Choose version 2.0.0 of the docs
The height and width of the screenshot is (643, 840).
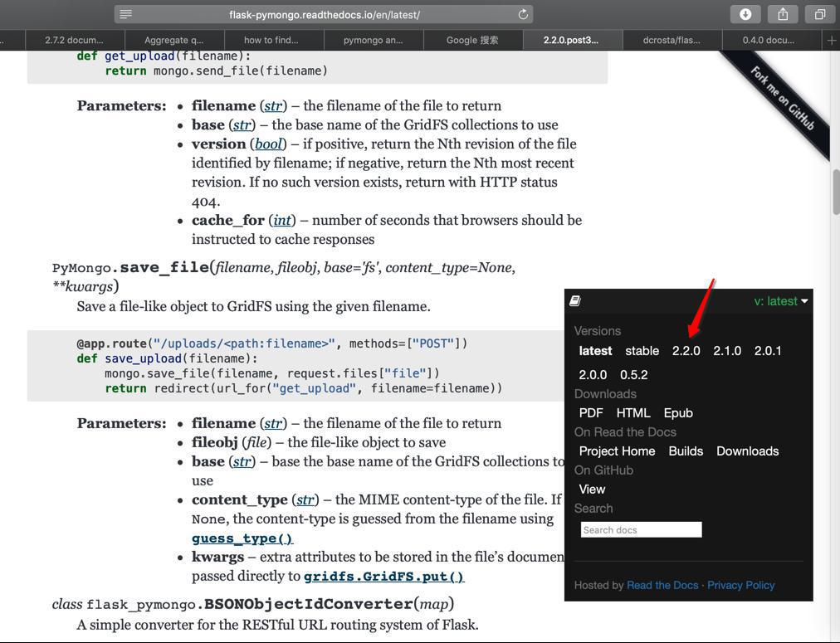(x=593, y=375)
